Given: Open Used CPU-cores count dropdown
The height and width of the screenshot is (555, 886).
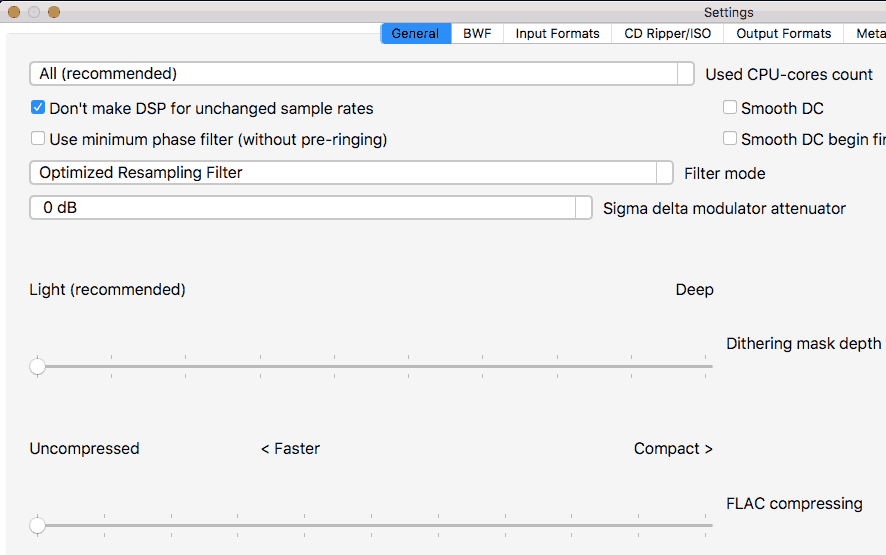Looking at the screenshot, I should click(362, 73).
